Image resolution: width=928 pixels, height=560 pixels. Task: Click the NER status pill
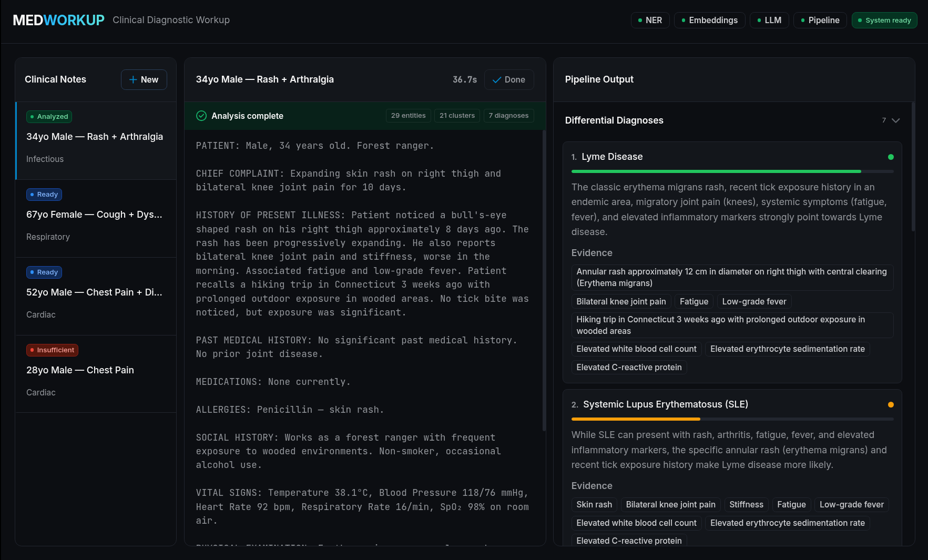point(650,20)
